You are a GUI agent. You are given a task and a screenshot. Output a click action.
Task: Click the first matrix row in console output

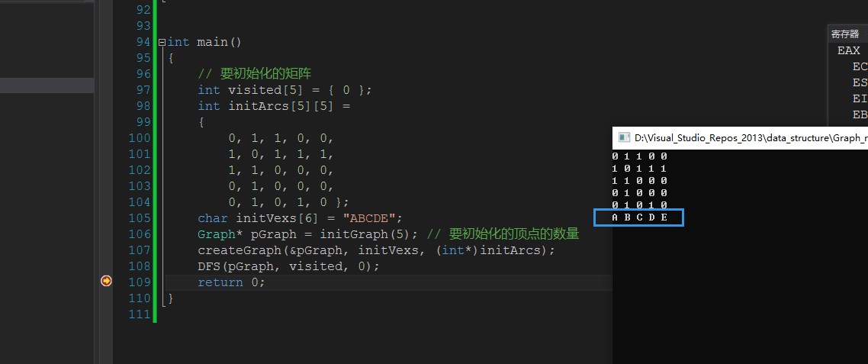[x=639, y=156]
